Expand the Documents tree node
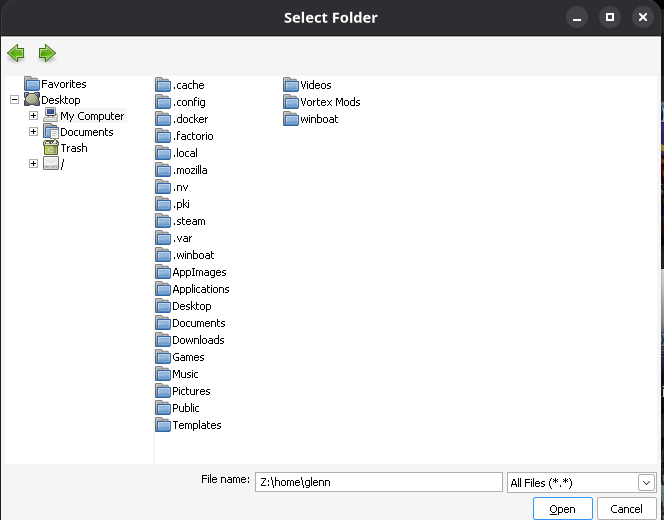Viewport: 664px width, 520px height. [x=33, y=132]
